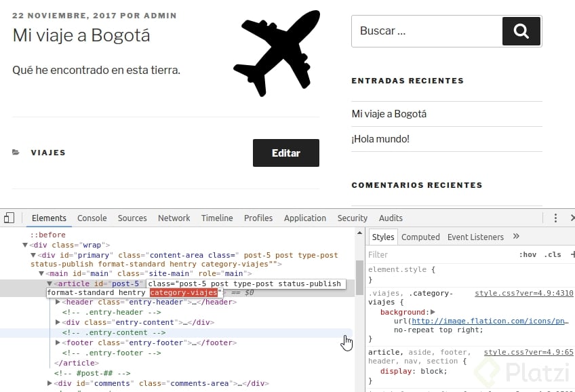
Task: Open style.css?ver=4.9:4310 source link
Action: [x=523, y=294]
